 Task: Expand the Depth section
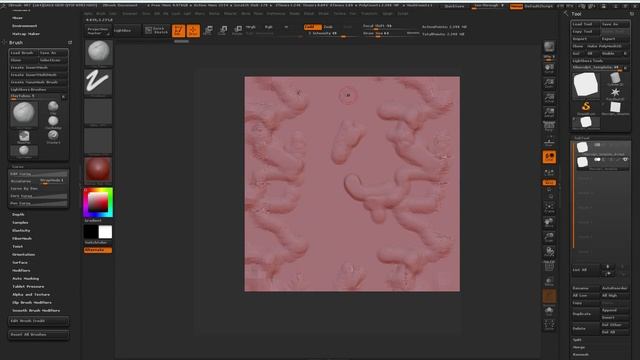point(18,214)
